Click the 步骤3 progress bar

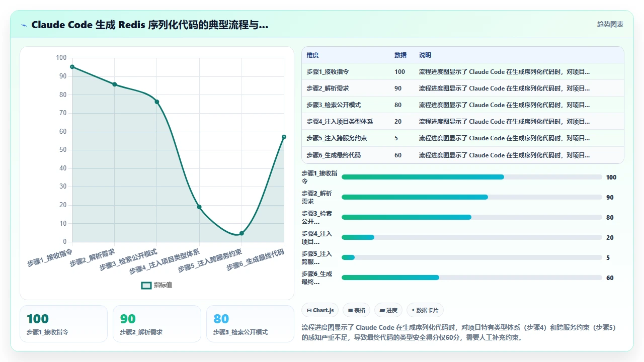pos(472,217)
